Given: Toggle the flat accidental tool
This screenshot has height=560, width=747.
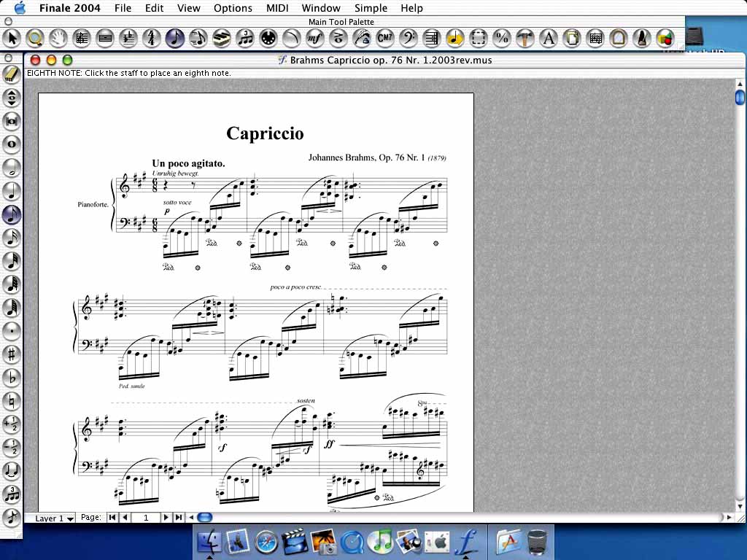Looking at the screenshot, I should (x=12, y=378).
